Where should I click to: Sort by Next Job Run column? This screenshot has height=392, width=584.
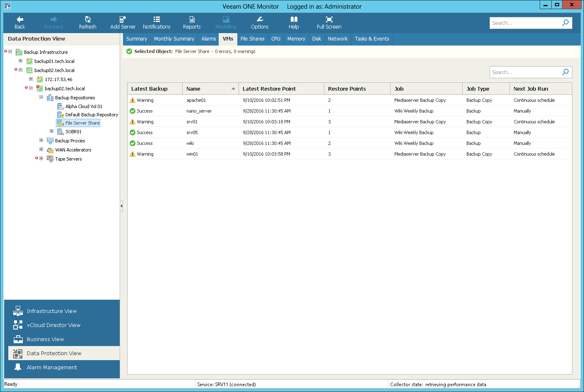[x=541, y=89]
